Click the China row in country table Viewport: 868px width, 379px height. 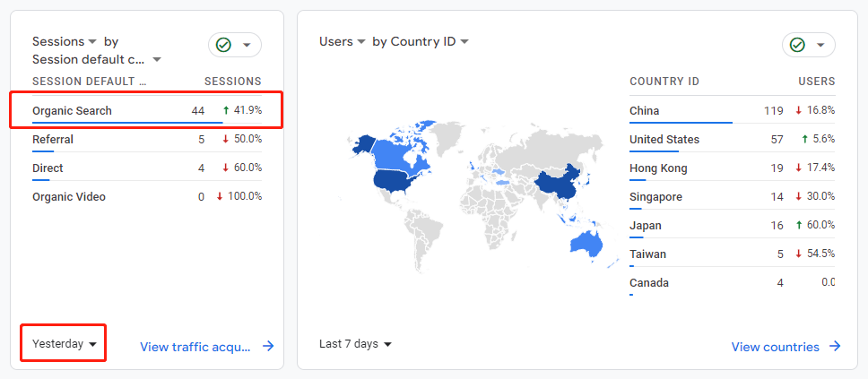click(x=732, y=111)
